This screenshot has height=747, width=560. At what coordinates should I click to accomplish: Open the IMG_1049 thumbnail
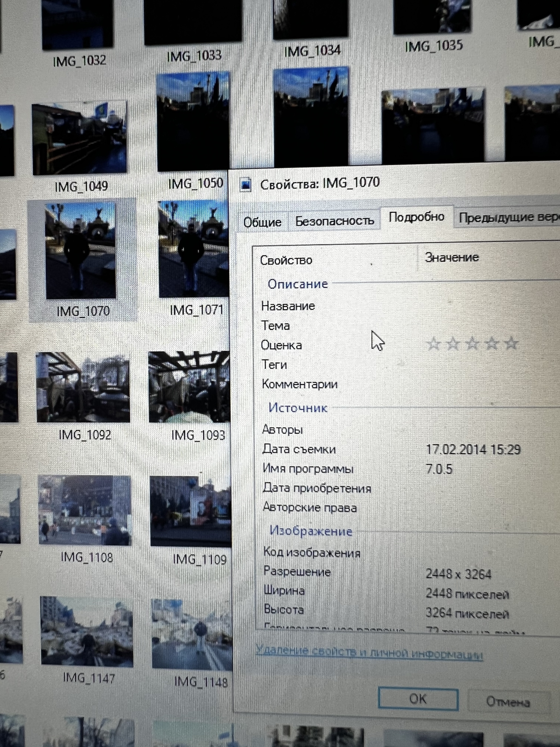[80, 138]
